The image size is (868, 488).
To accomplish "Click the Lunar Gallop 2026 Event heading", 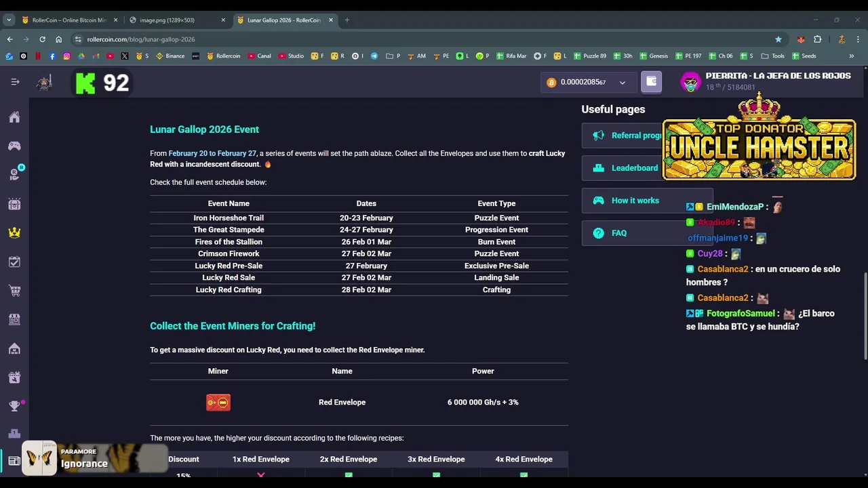I will (204, 129).
